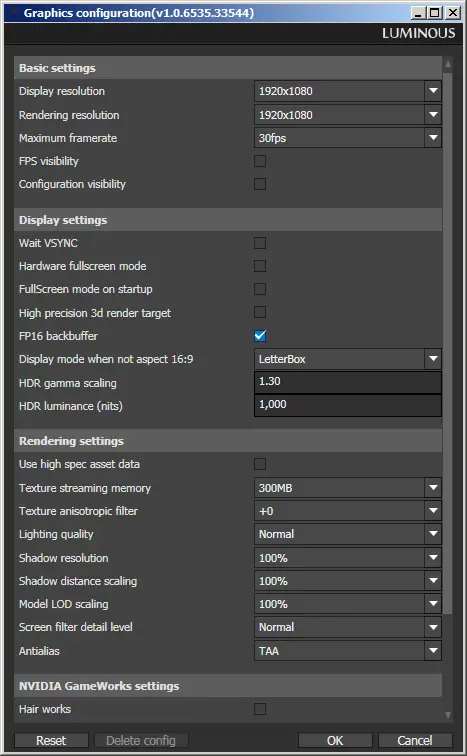Confirm settings with the OK button
The image size is (467, 756).
click(335, 740)
